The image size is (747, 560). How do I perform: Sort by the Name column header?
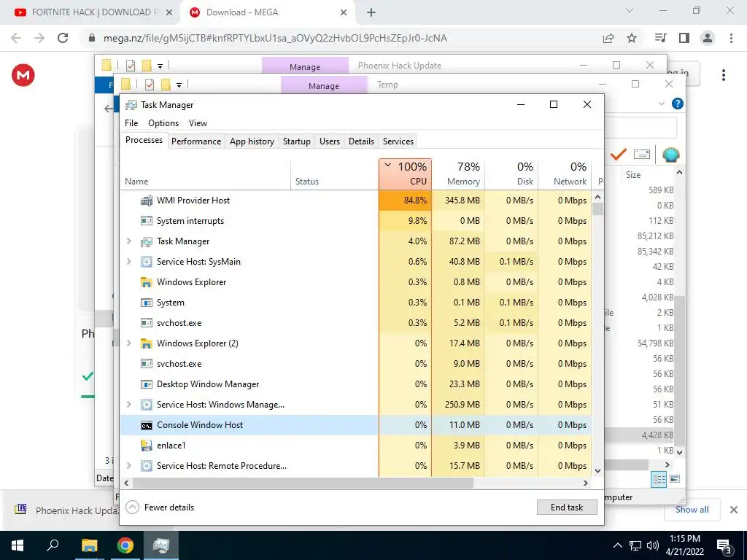(205, 174)
